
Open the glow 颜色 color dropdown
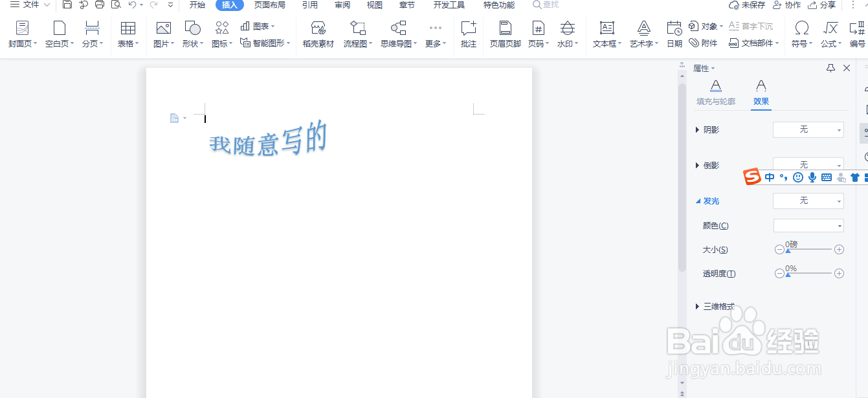click(x=808, y=225)
